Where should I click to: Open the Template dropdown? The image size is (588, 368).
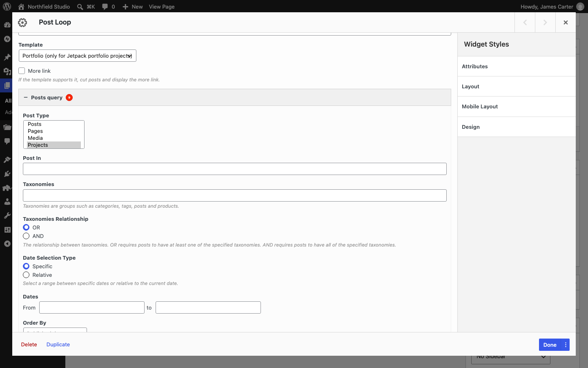pos(78,56)
